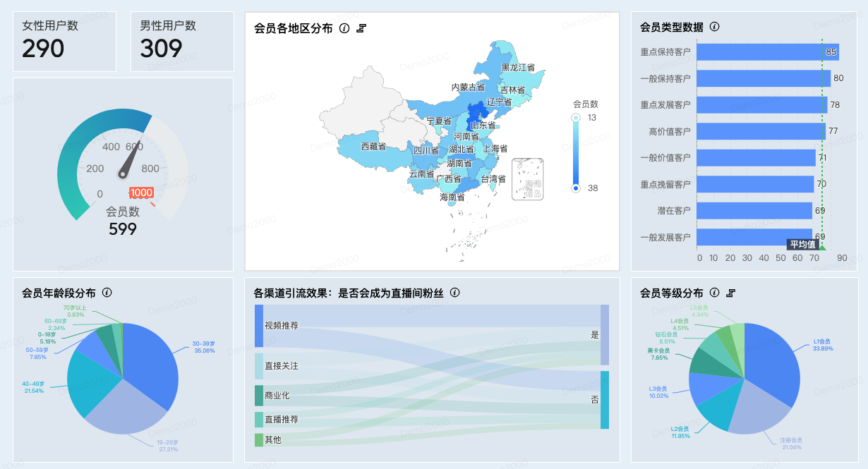
Task: Click drill-down icon next to 会员等级分布
Action: coord(731,293)
